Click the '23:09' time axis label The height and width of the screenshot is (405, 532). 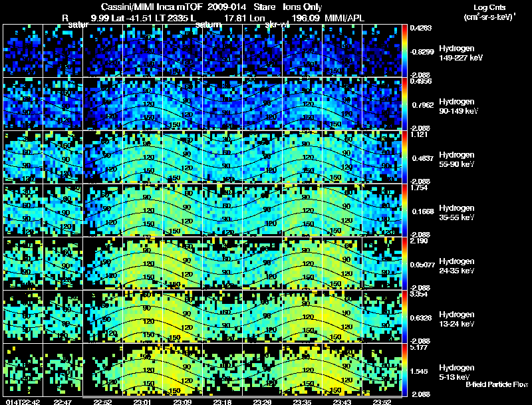click(182, 402)
